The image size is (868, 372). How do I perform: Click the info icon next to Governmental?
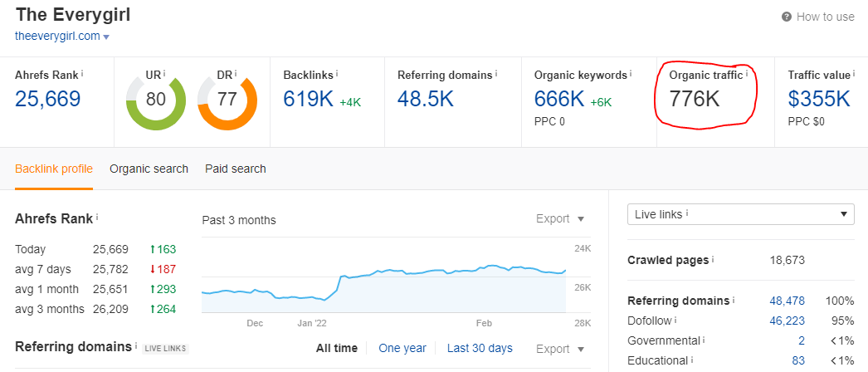tap(705, 340)
